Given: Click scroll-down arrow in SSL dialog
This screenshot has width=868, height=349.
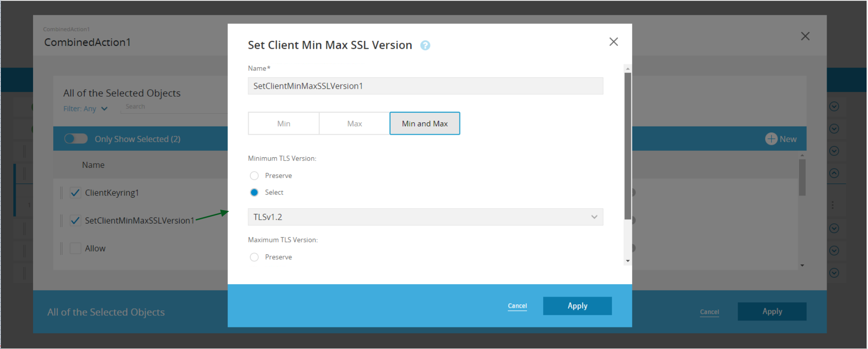Looking at the screenshot, I should pyautogui.click(x=627, y=261).
